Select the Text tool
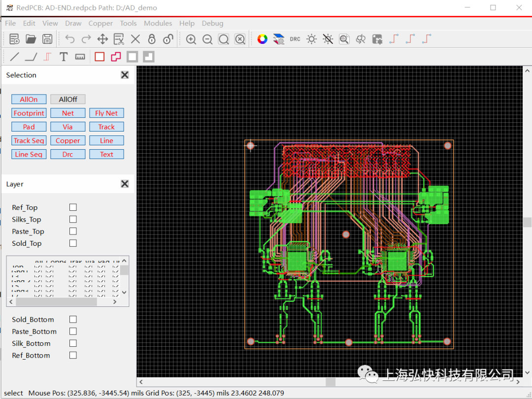532x399 pixels. click(x=64, y=57)
